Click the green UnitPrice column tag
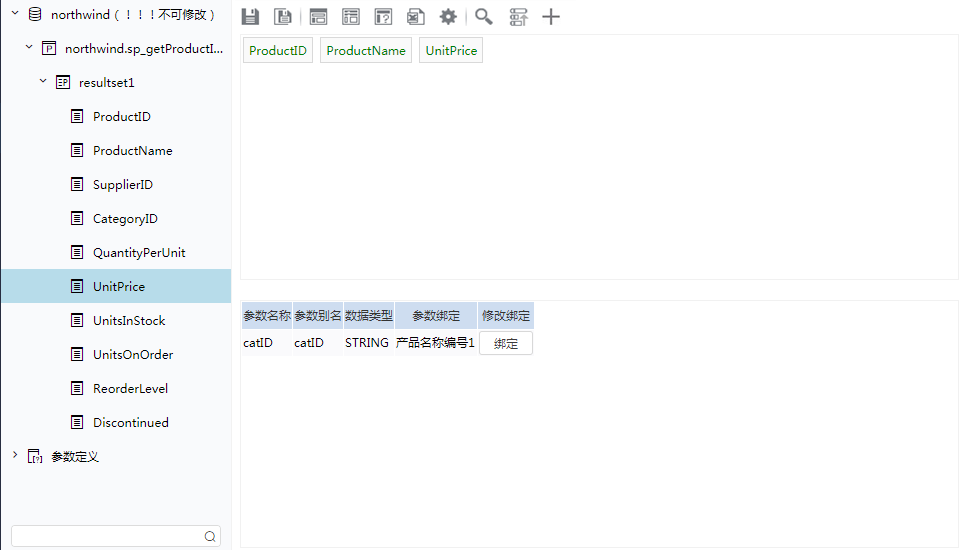964x550 pixels. point(451,50)
